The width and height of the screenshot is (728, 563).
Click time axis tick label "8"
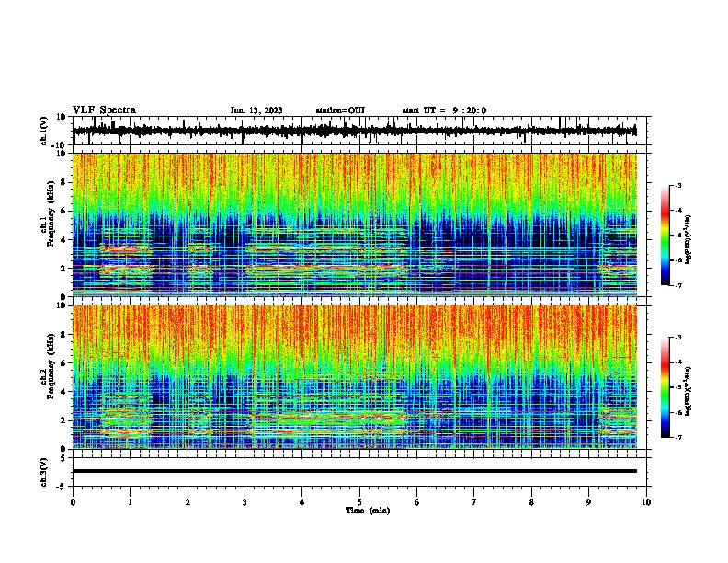pos(531,502)
